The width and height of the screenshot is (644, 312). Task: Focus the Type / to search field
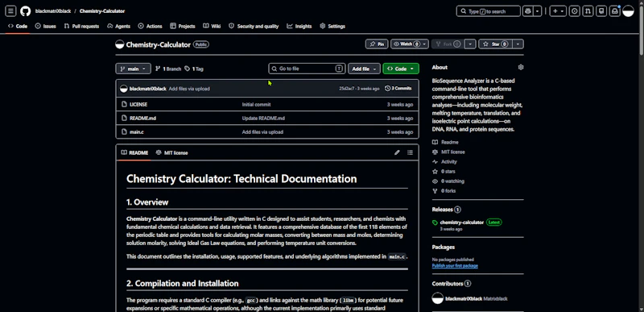click(x=489, y=11)
